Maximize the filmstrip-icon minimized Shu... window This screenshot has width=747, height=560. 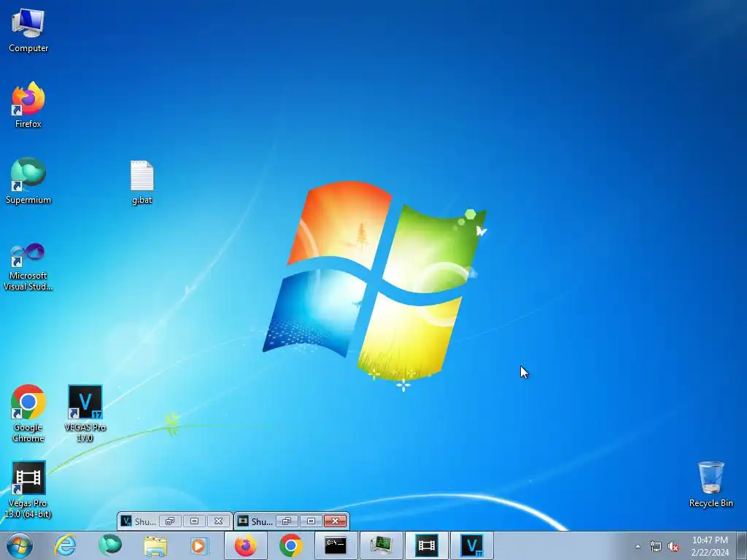pyautogui.click(x=311, y=521)
